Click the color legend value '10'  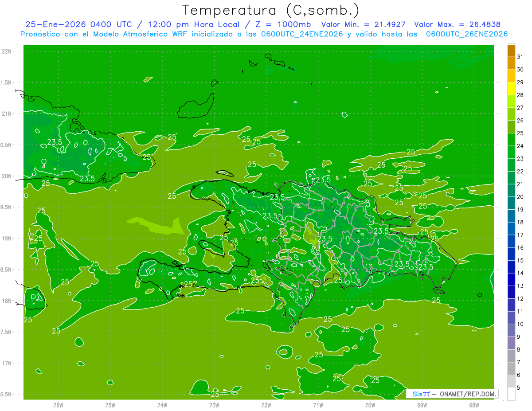520,324
